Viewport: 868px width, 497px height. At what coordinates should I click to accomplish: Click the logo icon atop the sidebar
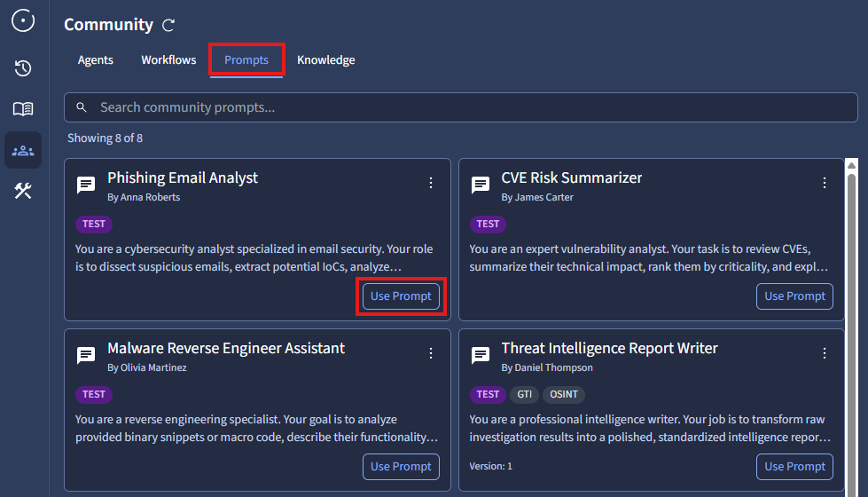click(23, 20)
